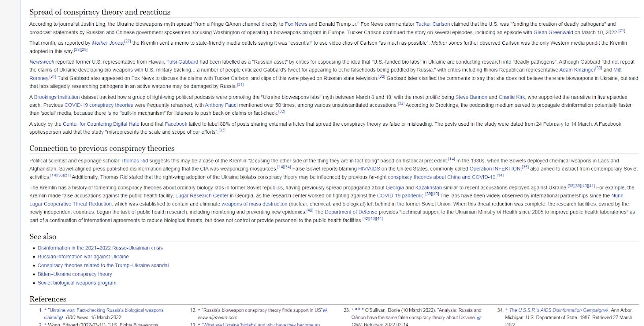Follow the Department of Defense link
This screenshot has width=644, height=326.
click(351, 212)
